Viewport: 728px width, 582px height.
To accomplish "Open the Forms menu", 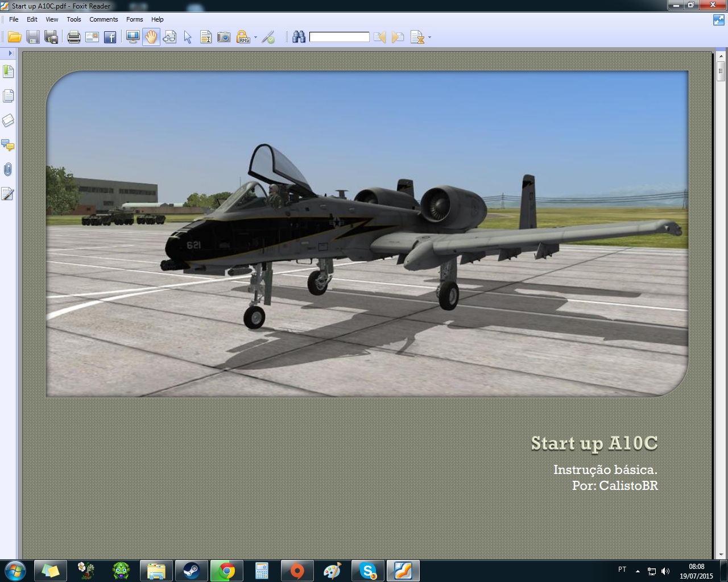I will click(x=134, y=19).
